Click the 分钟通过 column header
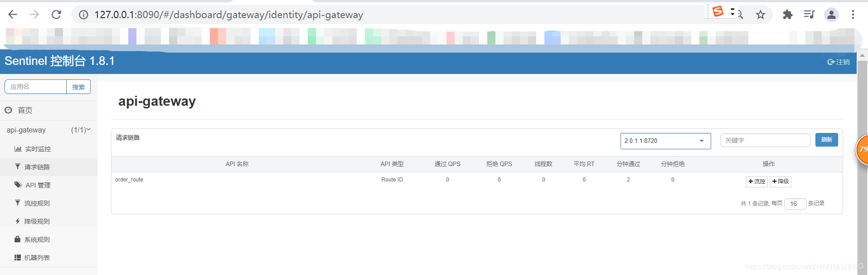This screenshot has width=868, height=275. point(628,164)
